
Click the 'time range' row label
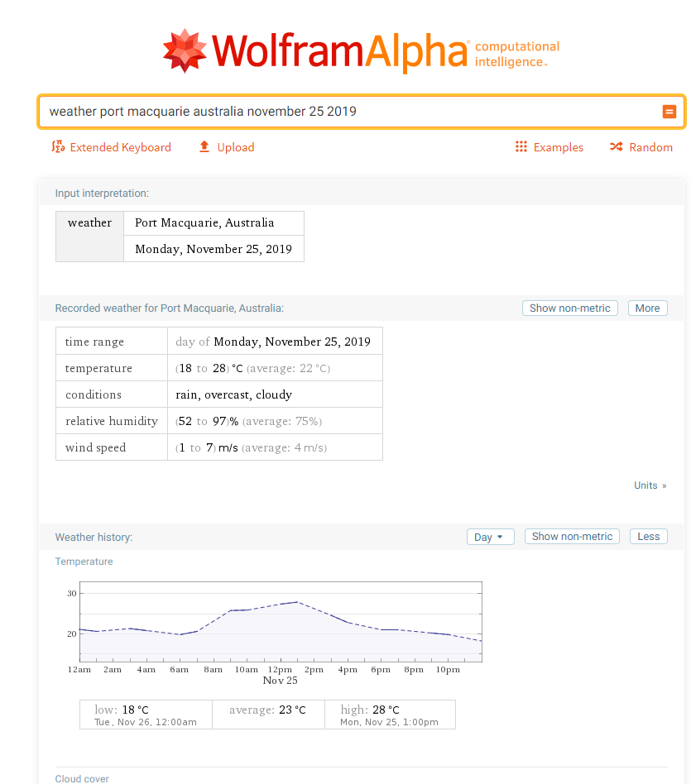point(94,342)
